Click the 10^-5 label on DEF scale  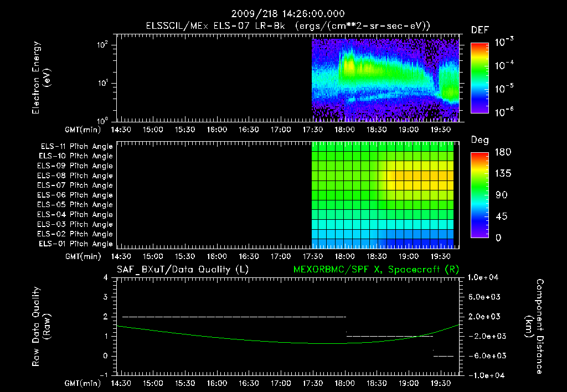[504, 88]
